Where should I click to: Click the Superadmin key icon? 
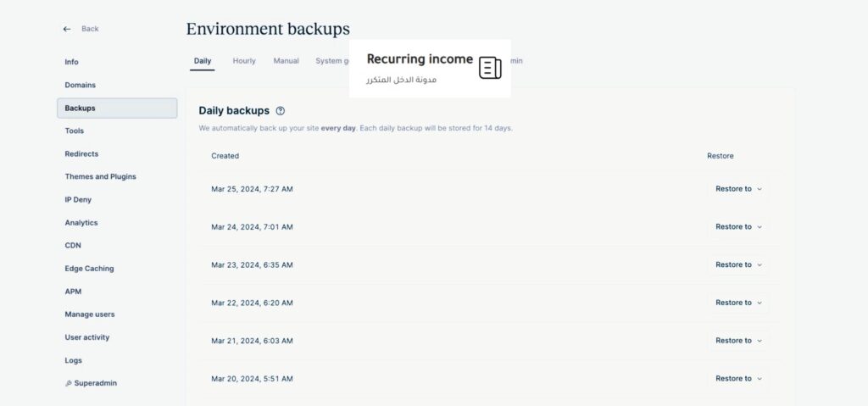[x=69, y=383]
